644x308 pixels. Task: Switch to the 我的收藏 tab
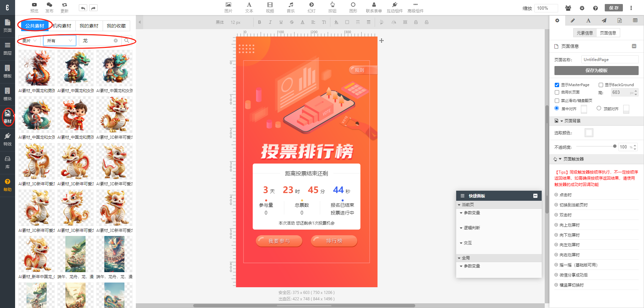116,26
